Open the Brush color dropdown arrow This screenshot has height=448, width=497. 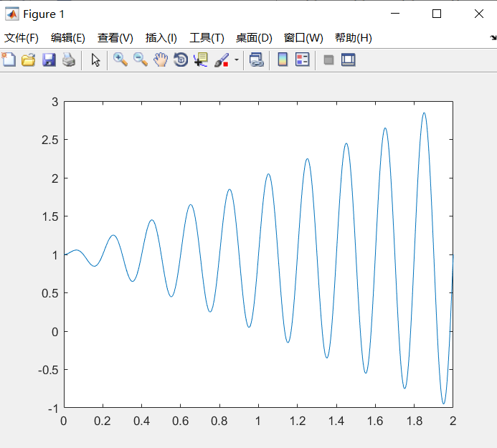(237, 59)
